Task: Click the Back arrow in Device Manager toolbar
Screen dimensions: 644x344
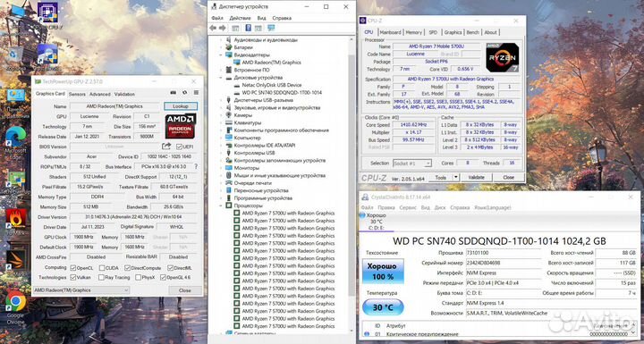Action: click(213, 28)
